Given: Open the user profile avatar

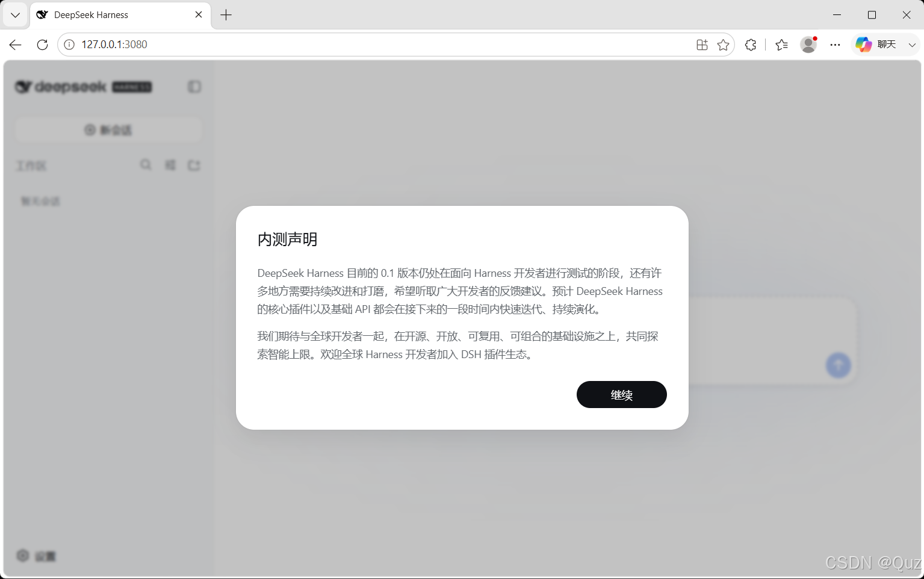Looking at the screenshot, I should coord(808,45).
